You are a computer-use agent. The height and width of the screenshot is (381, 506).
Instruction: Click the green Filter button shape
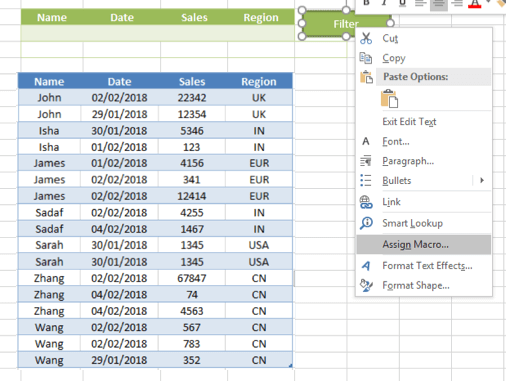click(x=346, y=23)
